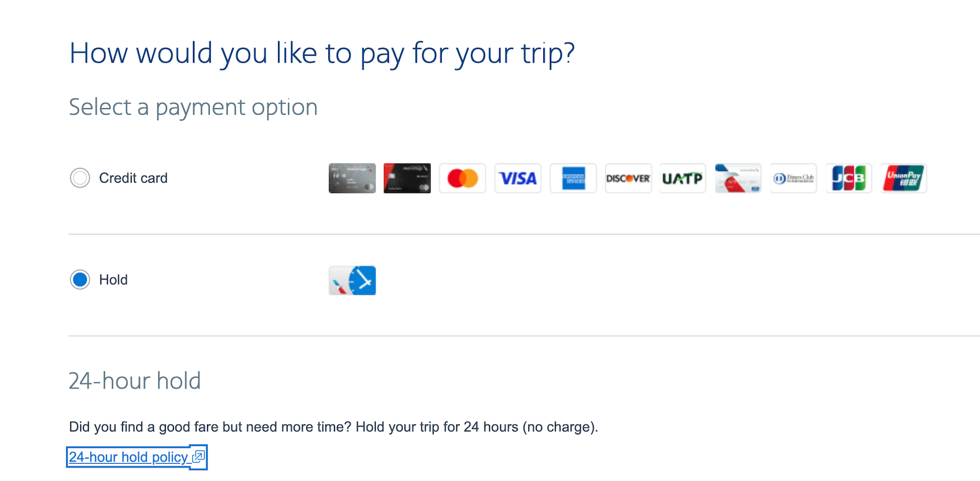Image resolution: width=980 pixels, height=481 pixels.
Task: Click the 24-hour hold section heading
Action: [x=134, y=381]
